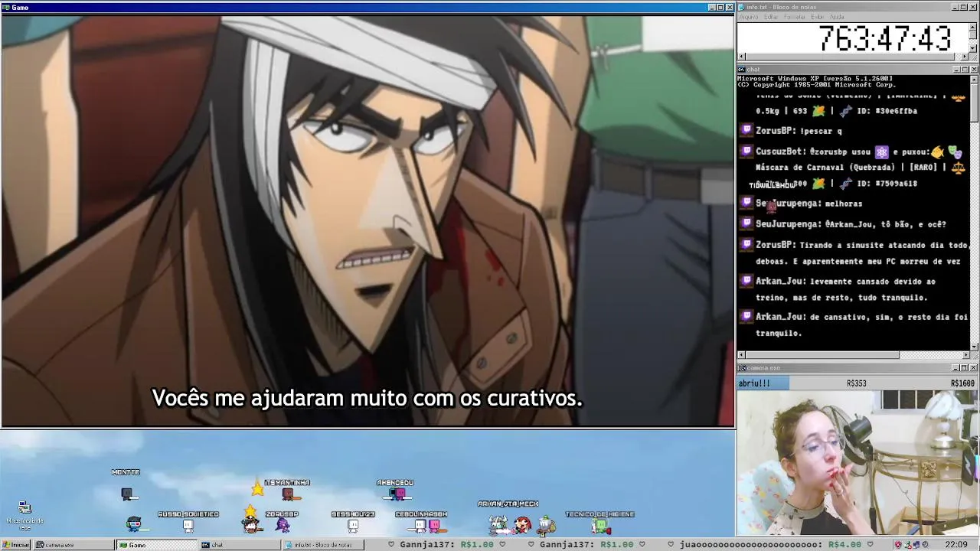Screen dimensions: 980x551
Task: Click the Game window title bar icon
Action: point(6,8)
